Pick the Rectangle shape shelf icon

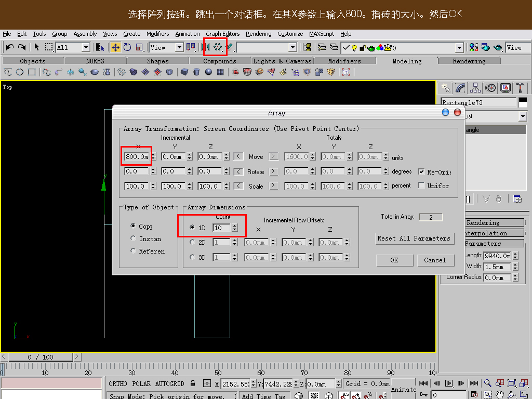click(32, 72)
